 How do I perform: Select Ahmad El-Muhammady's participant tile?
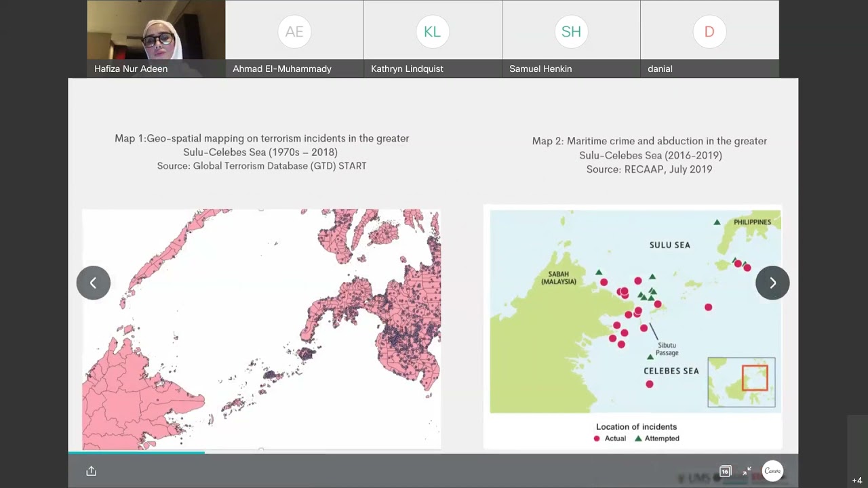(x=294, y=39)
